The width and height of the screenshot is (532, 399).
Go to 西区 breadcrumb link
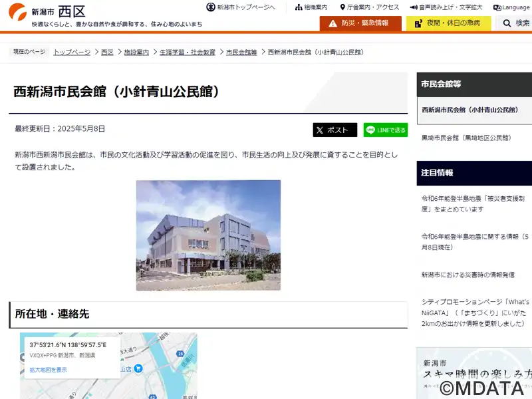point(107,53)
